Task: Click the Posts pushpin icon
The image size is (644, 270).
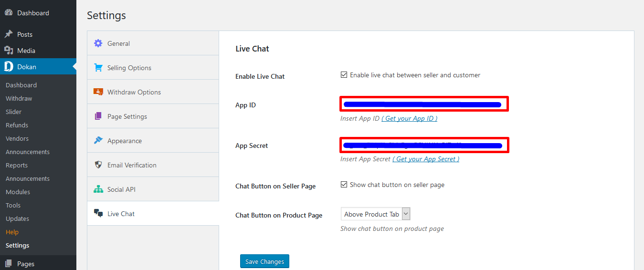Action: click(x=9, y=34)
